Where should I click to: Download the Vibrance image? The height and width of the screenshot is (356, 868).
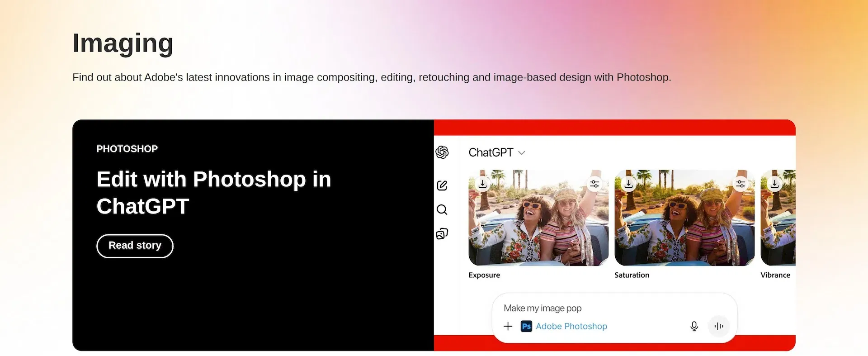click(x=775, y=184)
